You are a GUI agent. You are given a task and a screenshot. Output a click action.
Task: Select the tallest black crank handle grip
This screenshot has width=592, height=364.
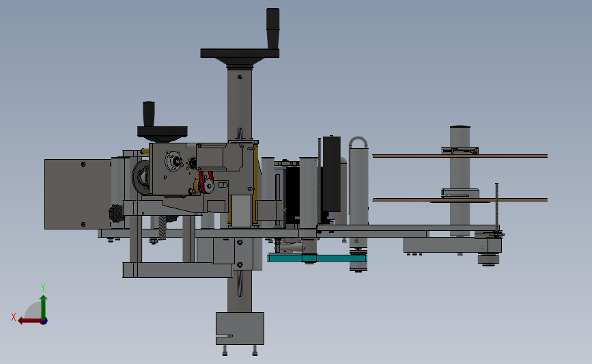point(272,28)
